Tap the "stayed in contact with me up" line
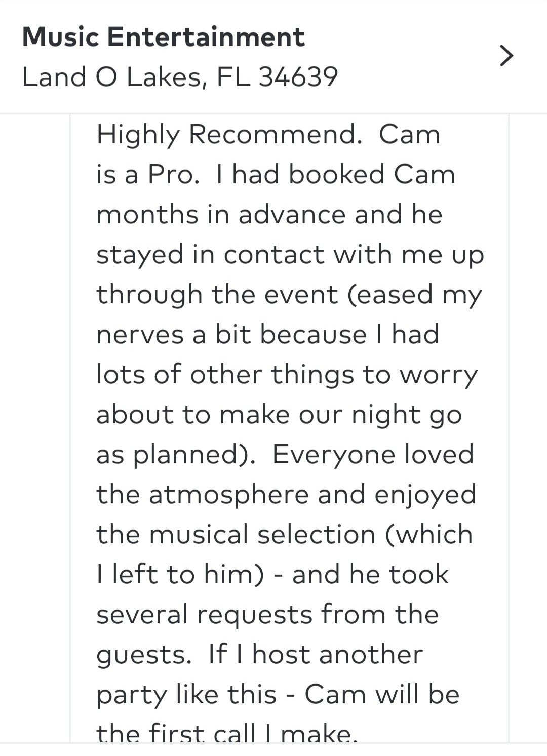This screenshot has width=547, height=756. click(x=290, y=255)
